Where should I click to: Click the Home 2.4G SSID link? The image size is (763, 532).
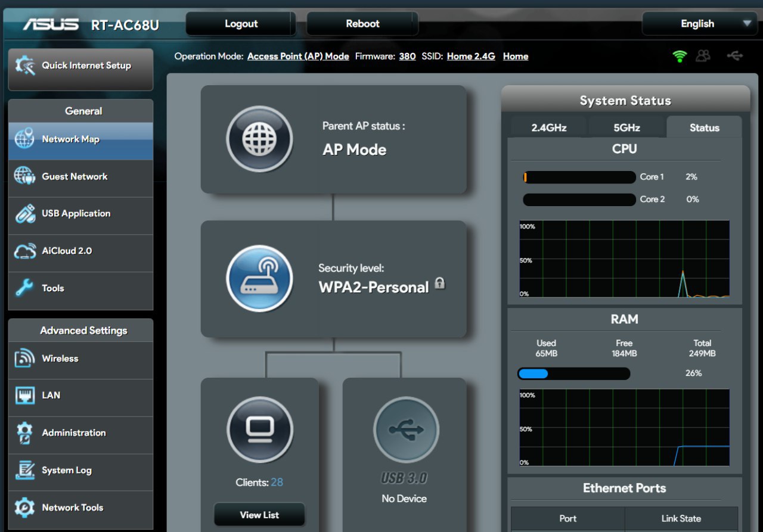pyautogui.click(x=471, y=56)
